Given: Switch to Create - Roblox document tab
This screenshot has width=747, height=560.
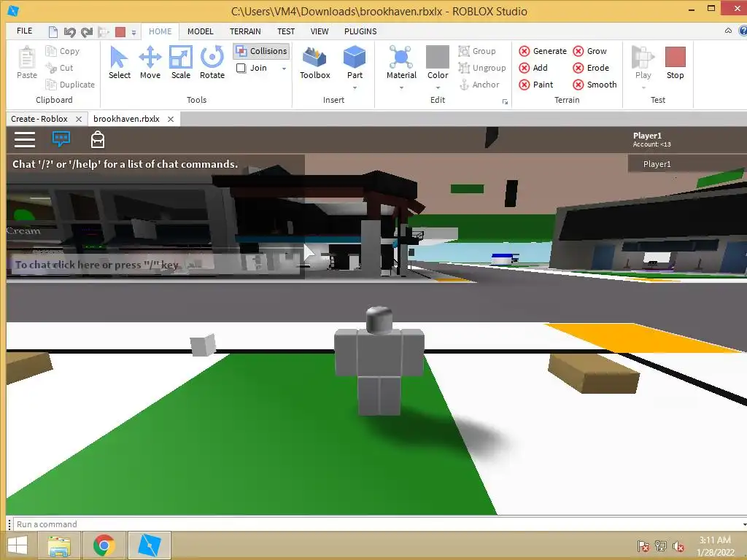Looking at the screenshot, I should (39, 119).
